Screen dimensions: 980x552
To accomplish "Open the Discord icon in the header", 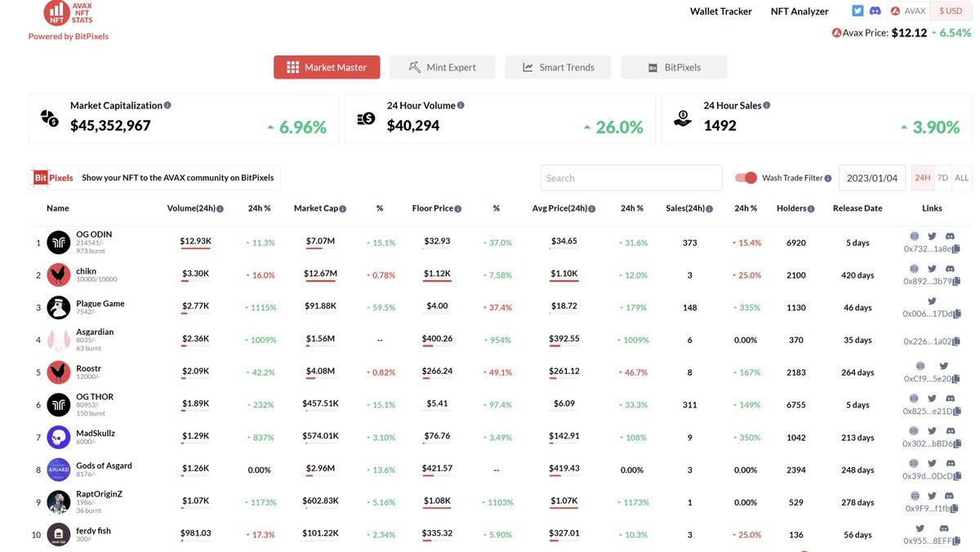I will 875,11.
